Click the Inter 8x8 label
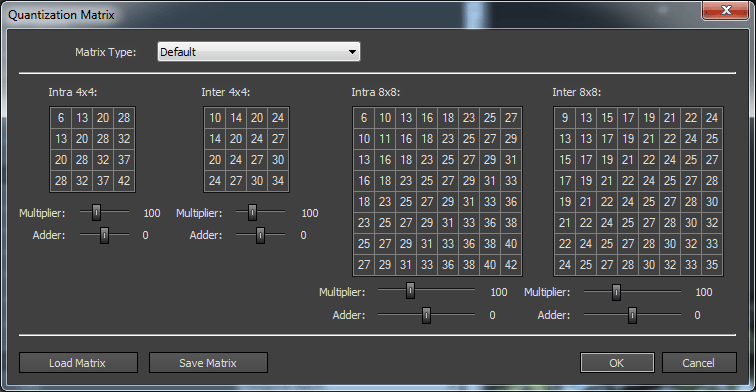The height and width of the screenshot is (392, 756). (x=577, y=92)
